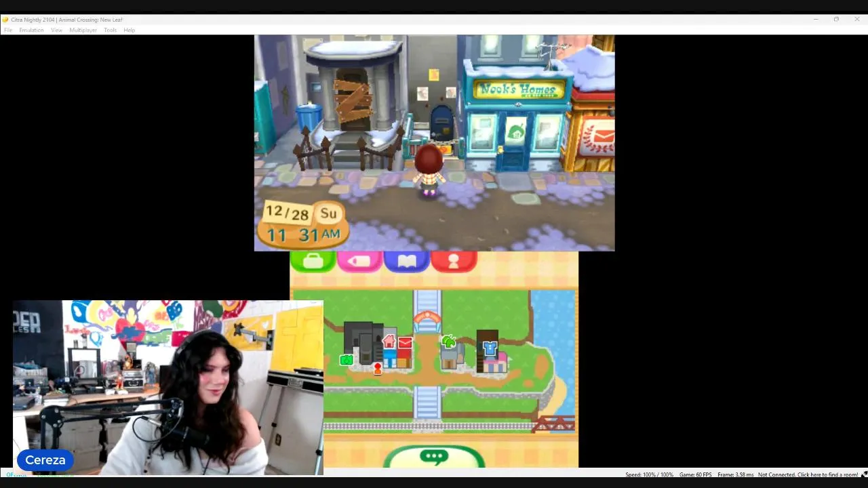Select the green leaf shop map icon
This screenshot has height=488, width=868.
[x=448, y=342]
